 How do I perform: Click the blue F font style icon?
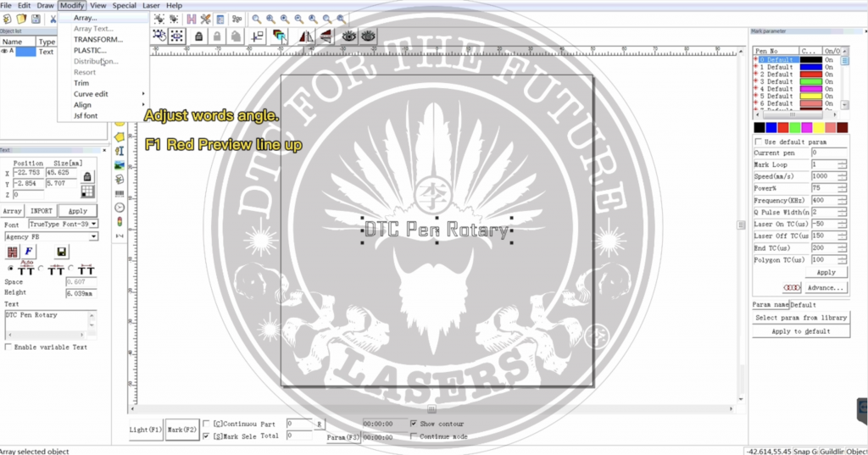pyautogui.click(x=28, y=252)
